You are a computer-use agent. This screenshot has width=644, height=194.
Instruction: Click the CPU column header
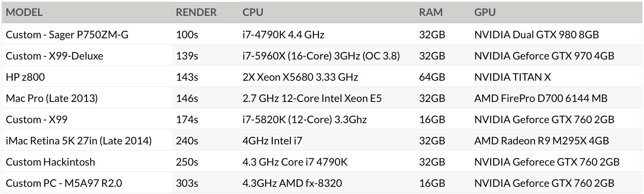click(x=253, y=13)
